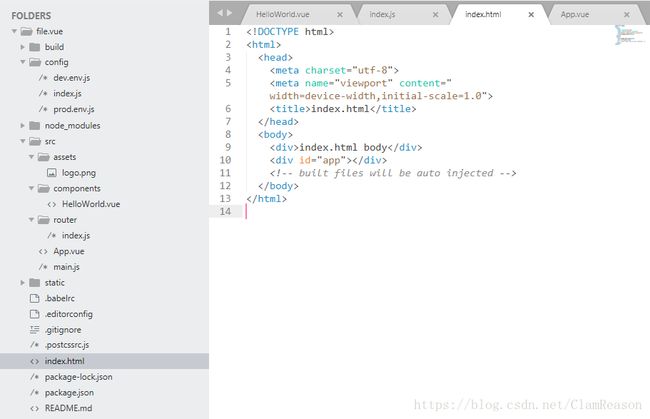Click the minimap code preview
Screen dimensions: 650x419
coord(630,35)
